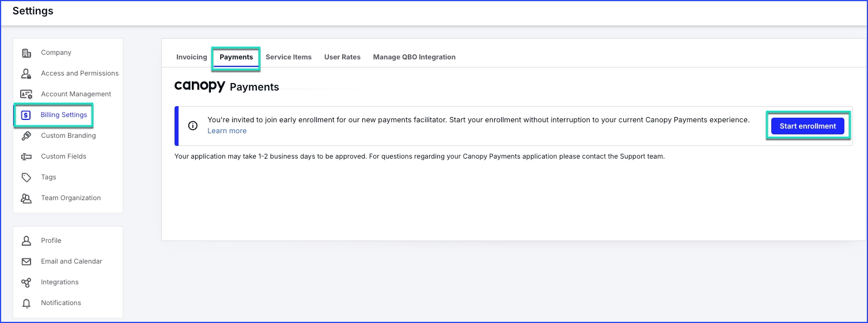Select Billing Settings in sidebar
The height and width of the screenshot is (323, 868).
[64, 115]
